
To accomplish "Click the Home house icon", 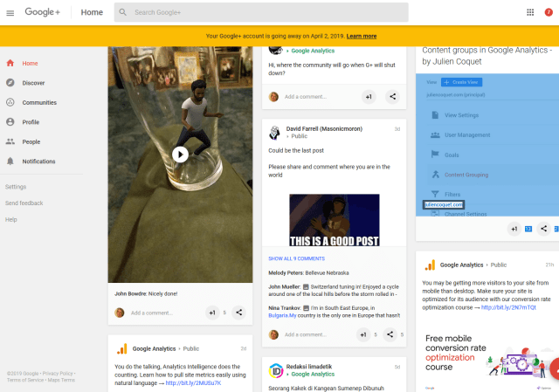I will coord(10,63).
